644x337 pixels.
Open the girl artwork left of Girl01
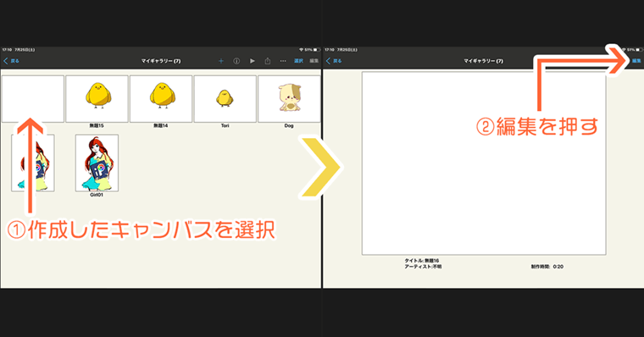click(x=33, y=163)
